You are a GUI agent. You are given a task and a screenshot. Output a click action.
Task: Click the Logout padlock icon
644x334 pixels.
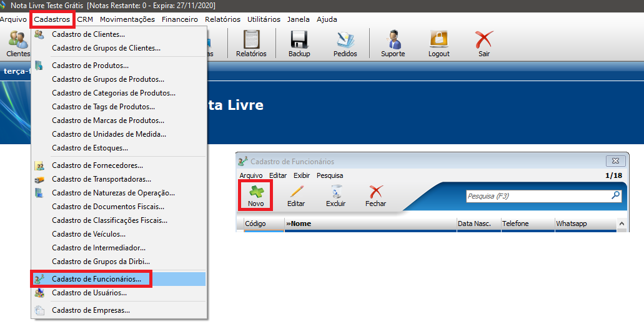[x=438, y=41]
